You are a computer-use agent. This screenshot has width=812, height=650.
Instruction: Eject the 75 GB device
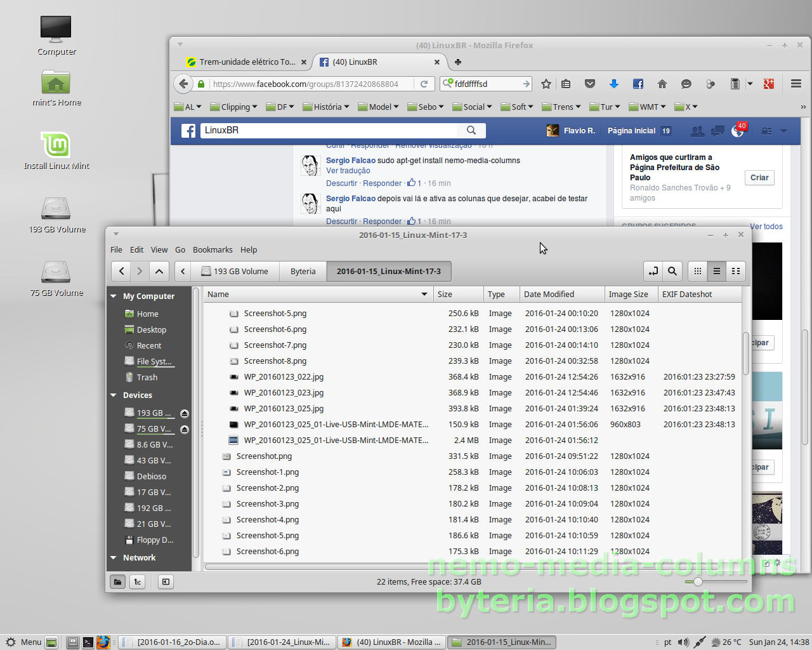(184, 428)
